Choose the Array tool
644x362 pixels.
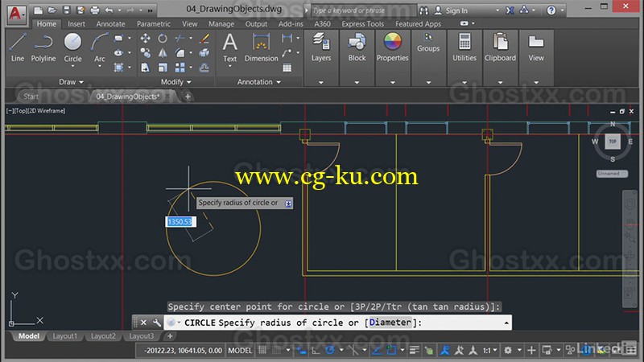pyautogui.click(x=180, y=68)
